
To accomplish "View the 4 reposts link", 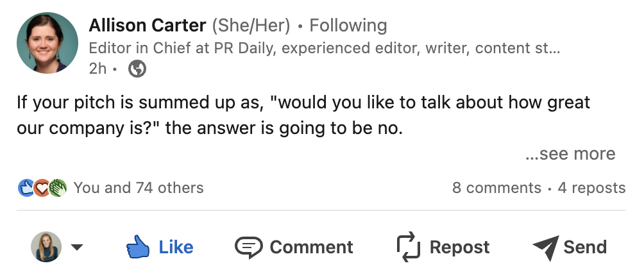I will point(591,188).
